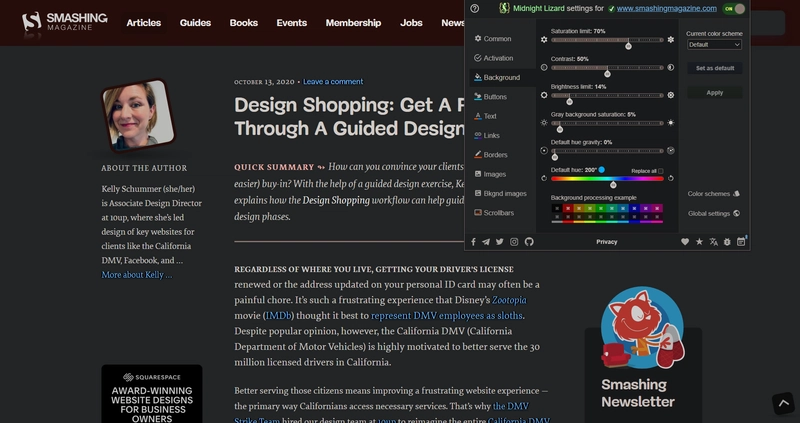Open the www.smashingmagazine.com link in popup header
The width and height of the screenshot is (800, 423).
666,9
